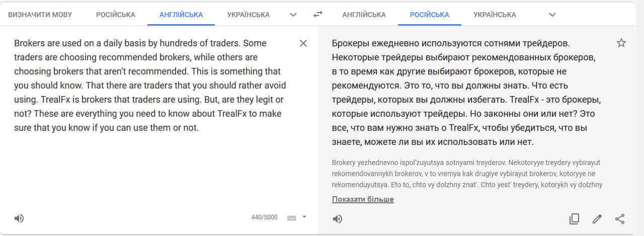Screen dimensions: 644x236
Task: Share the translation
Action: point(620,219)
